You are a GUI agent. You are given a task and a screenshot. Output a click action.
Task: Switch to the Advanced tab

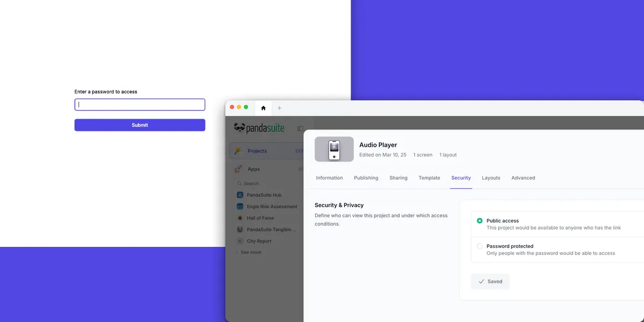click(x=523, y=178)
